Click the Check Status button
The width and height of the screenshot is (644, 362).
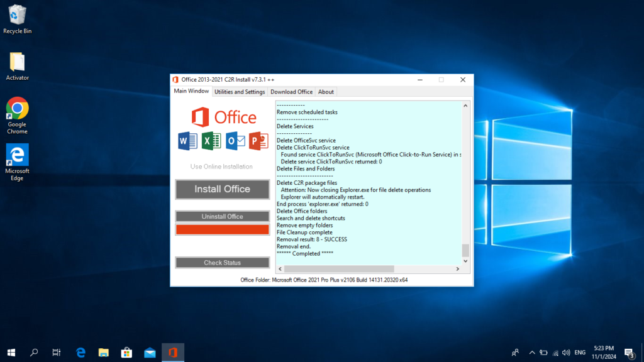point(222,263)
